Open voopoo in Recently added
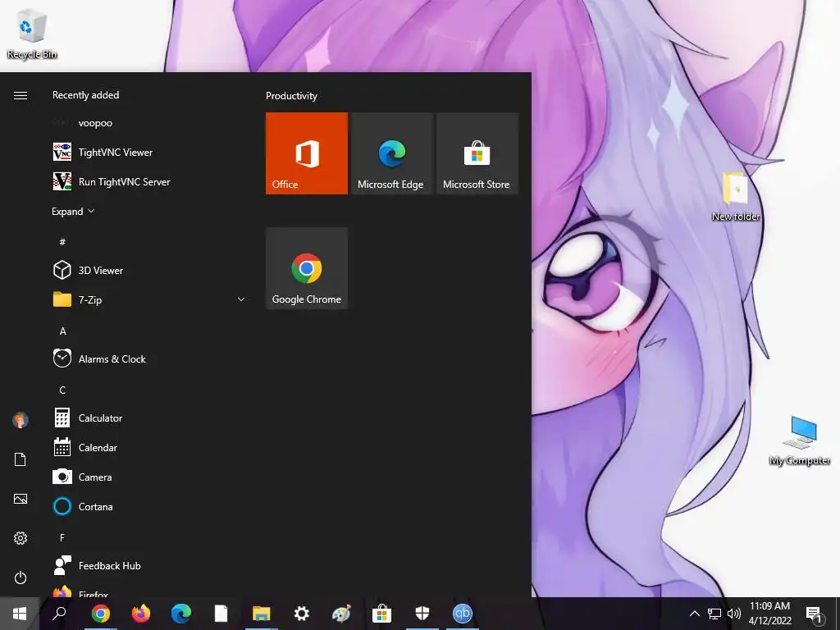 pyautogui.click(x=150, y=123)
